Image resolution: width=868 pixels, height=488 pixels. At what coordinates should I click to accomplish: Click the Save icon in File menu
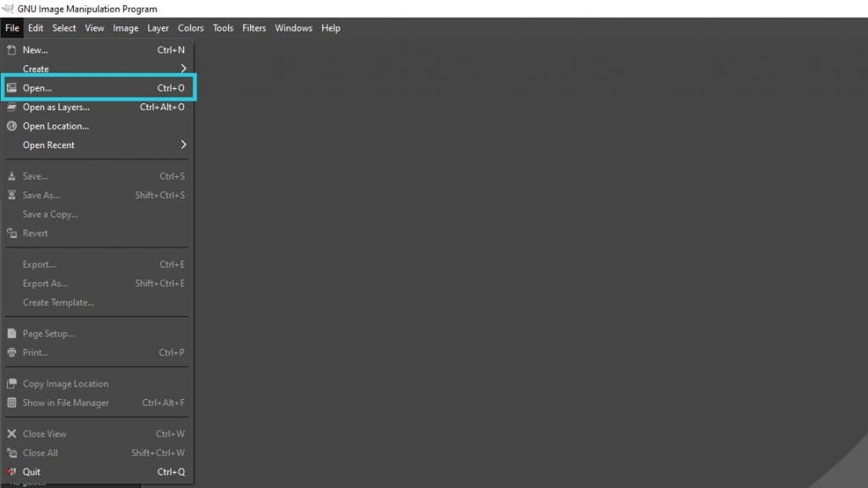[x=12, y=176]
